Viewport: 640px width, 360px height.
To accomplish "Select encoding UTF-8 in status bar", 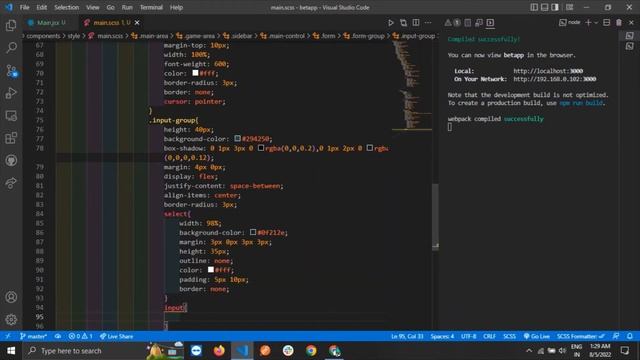I will click(468, 336).
